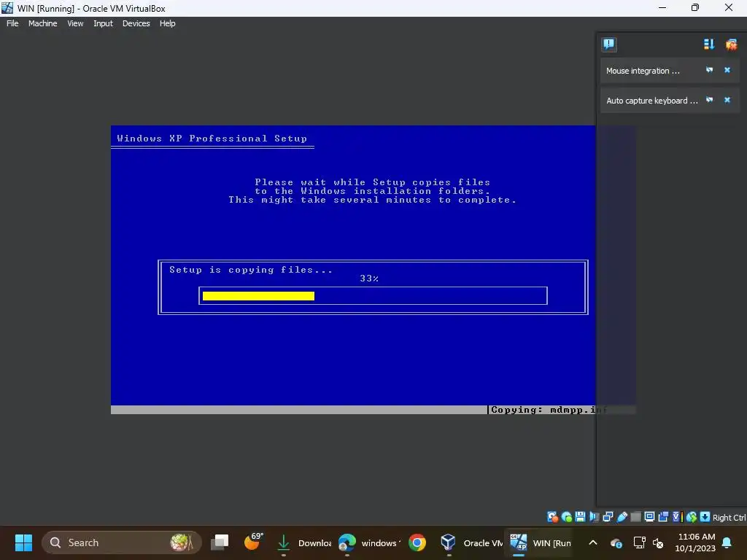Screen dimensions: 747x560
Task: Click the OneDrive cloud tray icon
Action: [x=616, y=542]
